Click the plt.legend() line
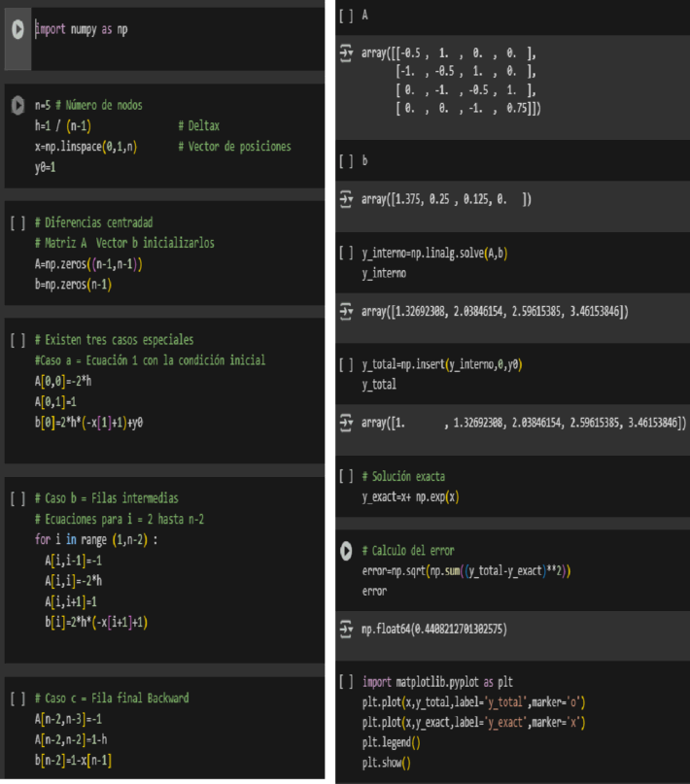 click(391, 742)
